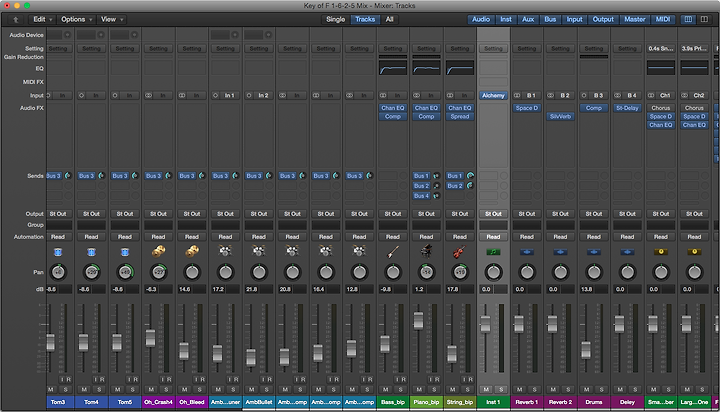720x412 pixels.
Task: Click the Piano_bip piano icon
Action: pyautogui.click(x=427, y=251)
